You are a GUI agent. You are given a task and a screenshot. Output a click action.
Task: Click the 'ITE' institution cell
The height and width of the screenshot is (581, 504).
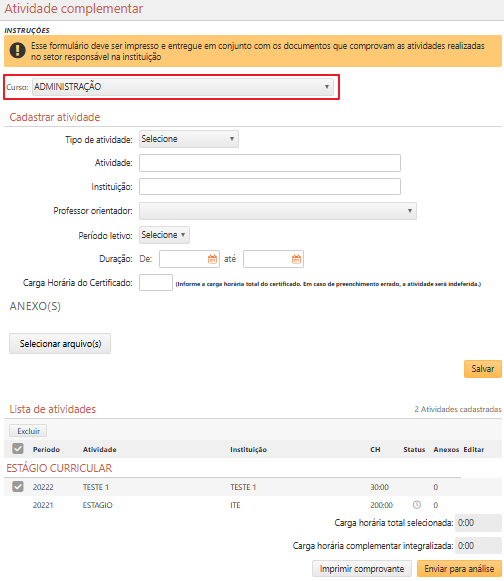[x=235, y=505]
